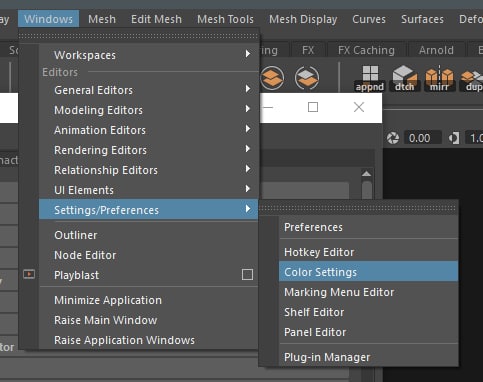This screenshot has height=382, width=483.
Task: Open the Shelf Editor
Action: 369,312
